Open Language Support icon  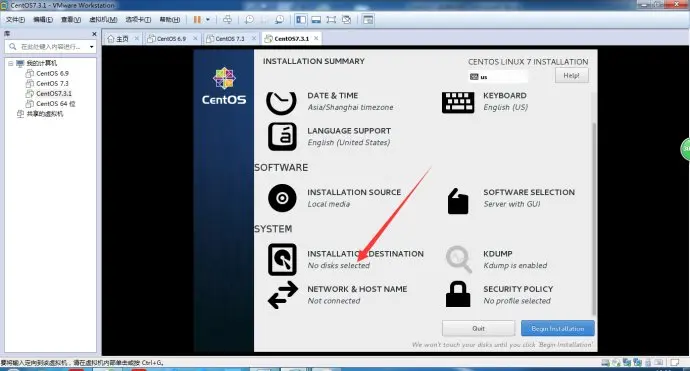click(282, 136)
